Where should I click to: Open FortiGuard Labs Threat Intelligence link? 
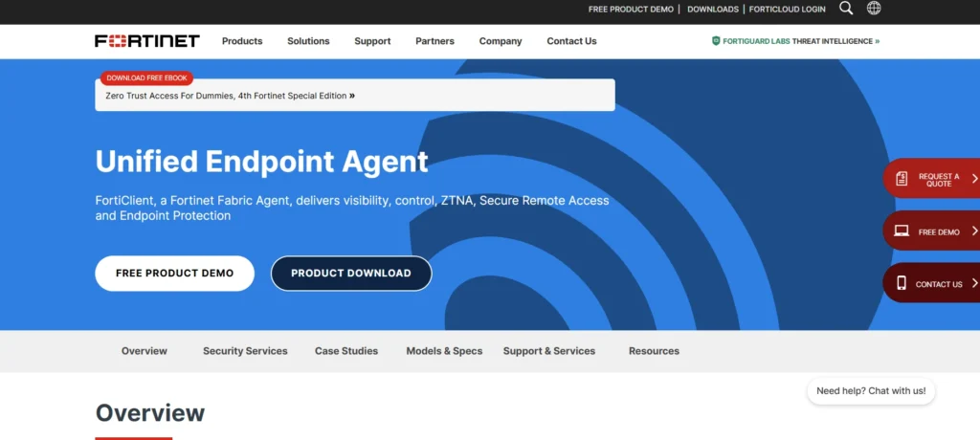point(795,41)
